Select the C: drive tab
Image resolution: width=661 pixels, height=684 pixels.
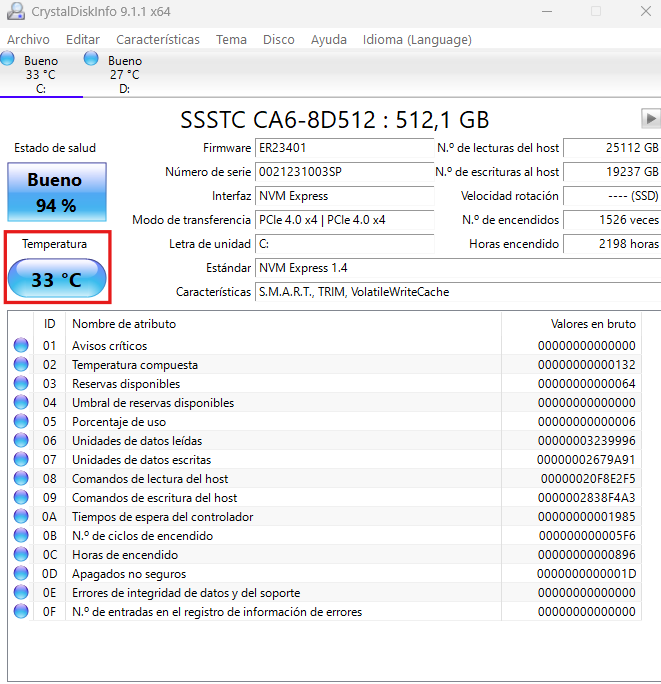pos(41,74)
